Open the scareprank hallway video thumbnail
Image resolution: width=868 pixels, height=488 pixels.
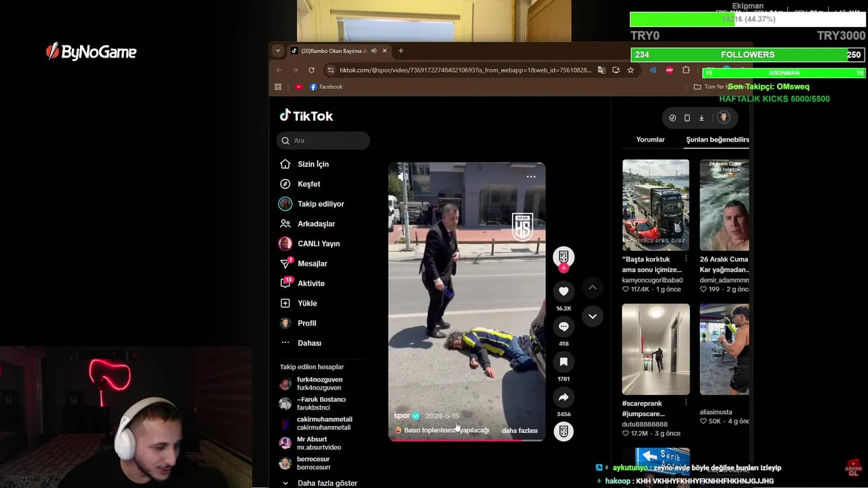click(656, 349)
